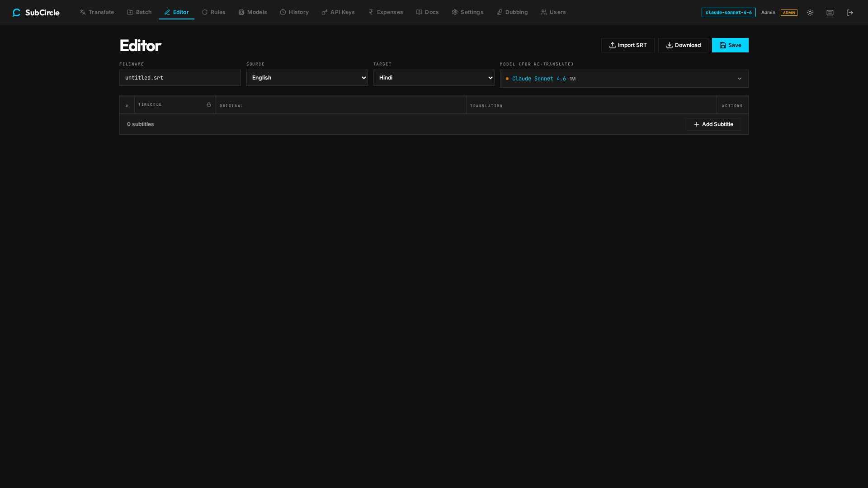This screenshot has height=488, width=868.
Task: Click the Add Subtitle button
Action: coord(713,124)
